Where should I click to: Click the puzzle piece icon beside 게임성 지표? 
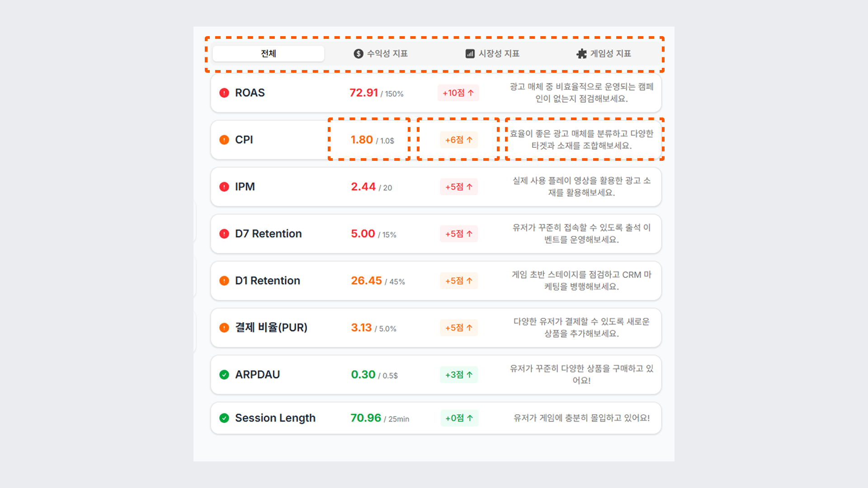581,54
